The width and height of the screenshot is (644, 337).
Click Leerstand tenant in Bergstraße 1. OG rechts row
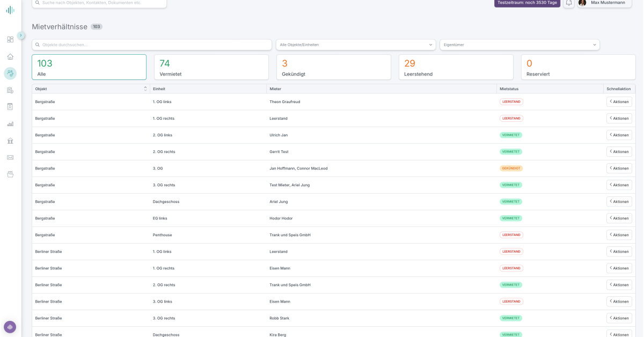[x=279, y=118]
